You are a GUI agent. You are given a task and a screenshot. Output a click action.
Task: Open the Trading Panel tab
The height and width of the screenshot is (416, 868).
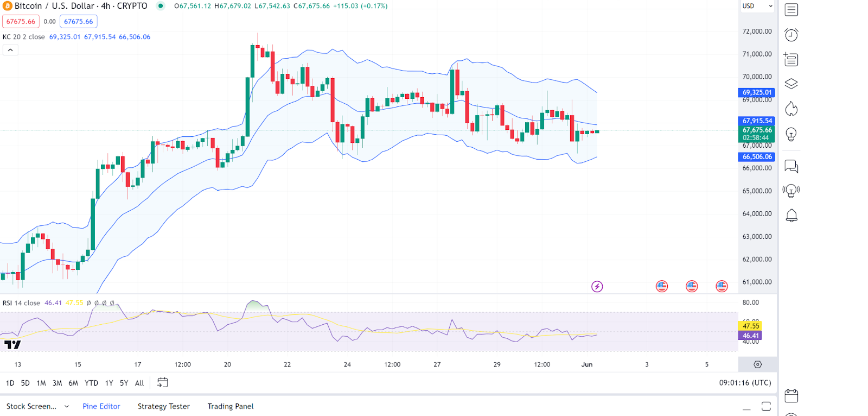click(x=231, y=406)
